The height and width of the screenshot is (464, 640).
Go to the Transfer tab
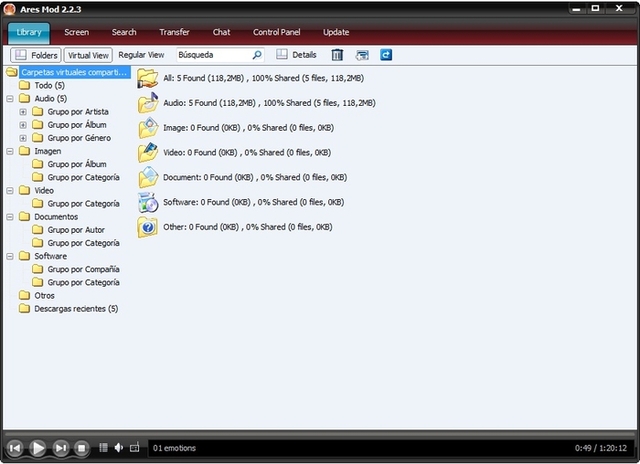174,32
